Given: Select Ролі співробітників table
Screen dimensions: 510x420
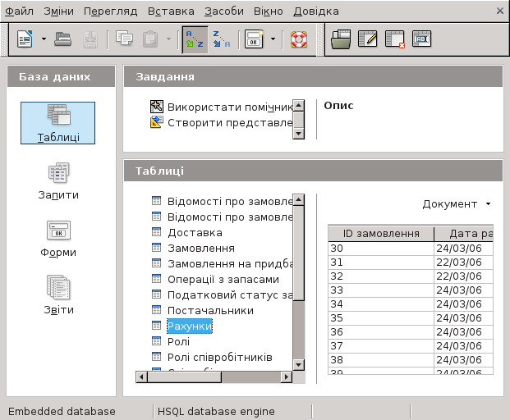Looking at the screenshot, I should click(x=220, y=358).
